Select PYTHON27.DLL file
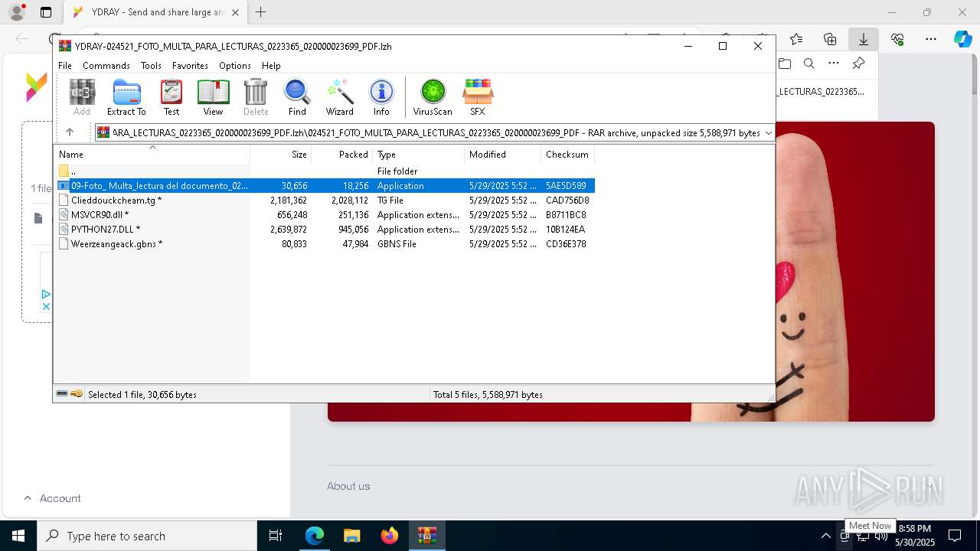 324,230
